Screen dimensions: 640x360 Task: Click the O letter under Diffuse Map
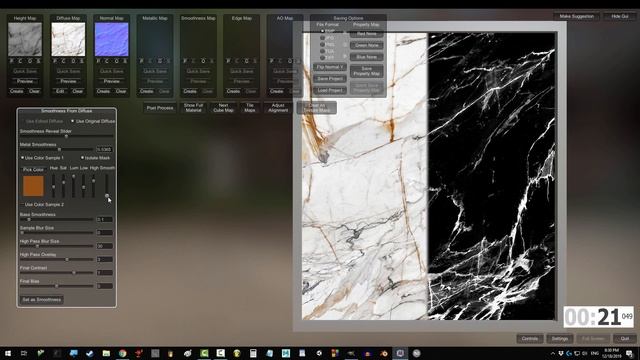(73, 61)
